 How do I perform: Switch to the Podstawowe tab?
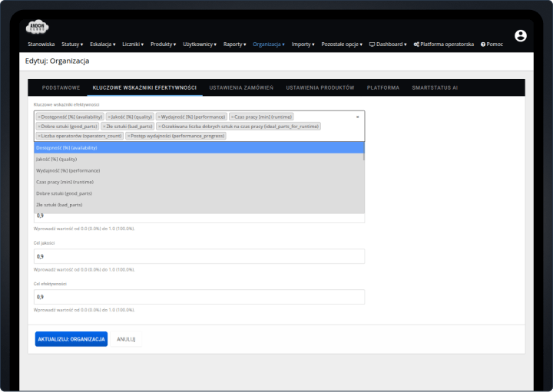pyautogui.click(x=61, y=88)
